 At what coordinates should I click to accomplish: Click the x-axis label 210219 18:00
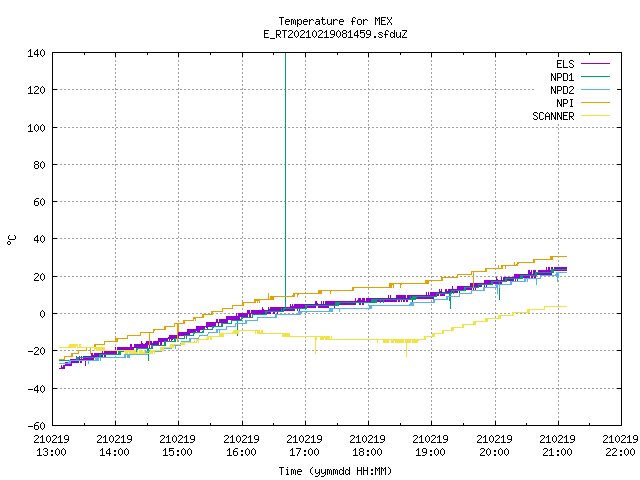[x=367, y=446]
